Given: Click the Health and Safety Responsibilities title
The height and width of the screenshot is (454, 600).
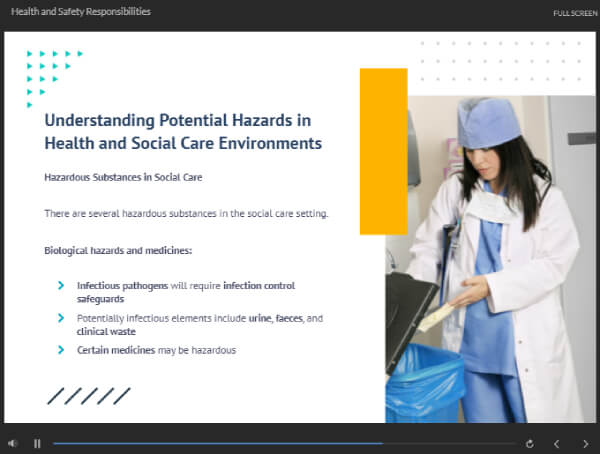Looking at the screenshot, I should [81, 12].
